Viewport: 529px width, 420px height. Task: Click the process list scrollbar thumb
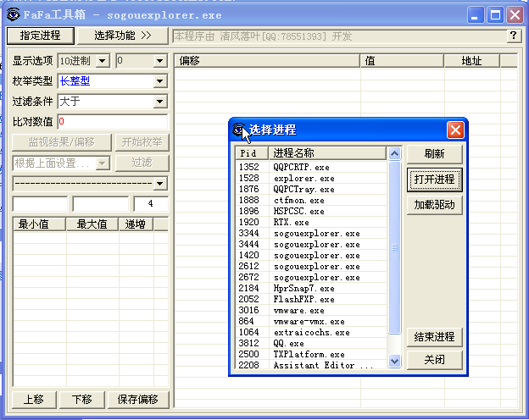coord(394,248)
